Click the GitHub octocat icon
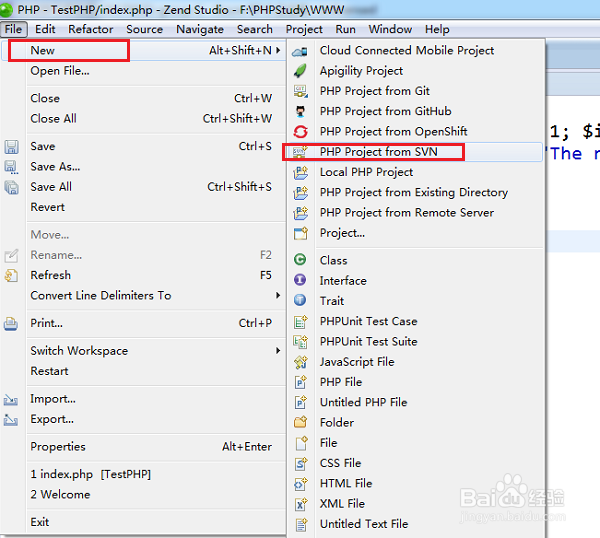This screenshot has width=600, height=538. click(300, 111)
